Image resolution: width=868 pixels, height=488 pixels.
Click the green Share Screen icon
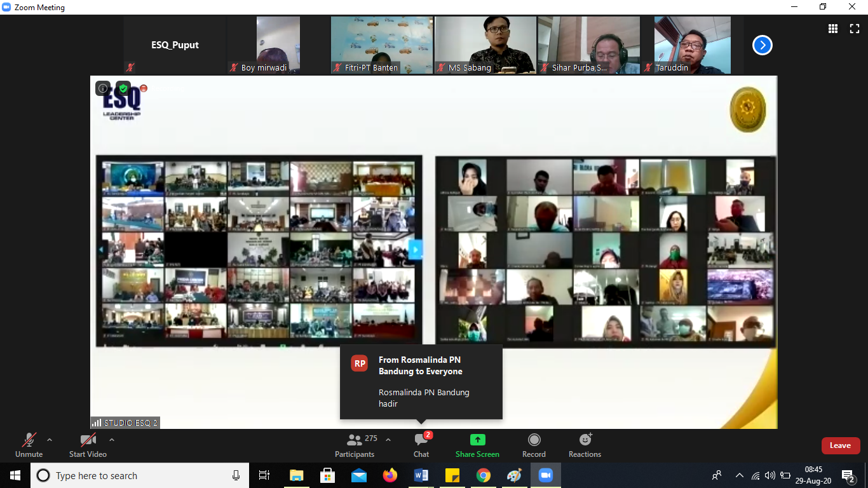click(477, 440)
